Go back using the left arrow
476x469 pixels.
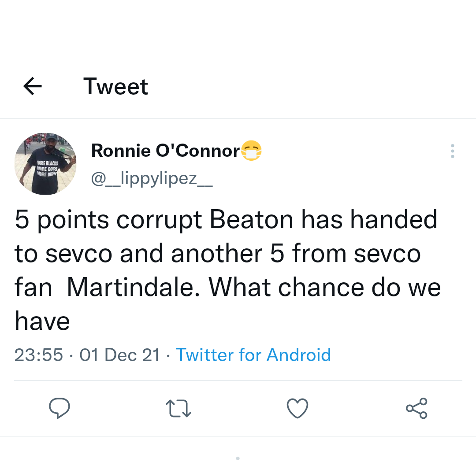[33, 86]
